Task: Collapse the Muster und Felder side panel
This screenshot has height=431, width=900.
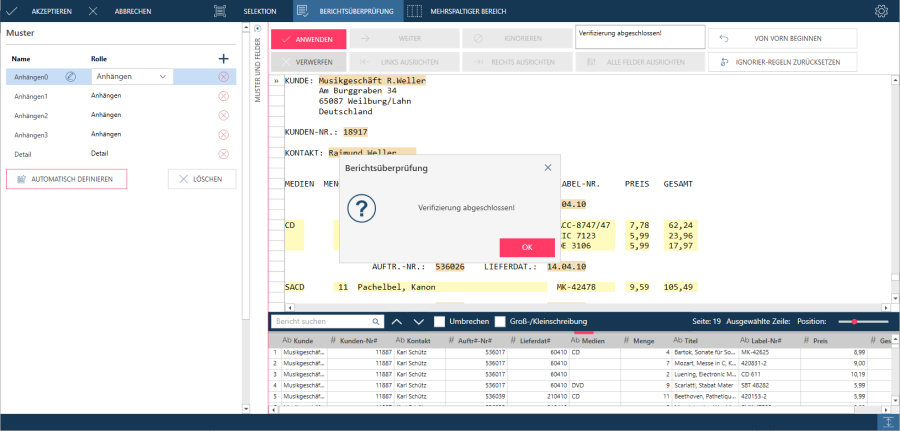Action: [x=256, y=35]
